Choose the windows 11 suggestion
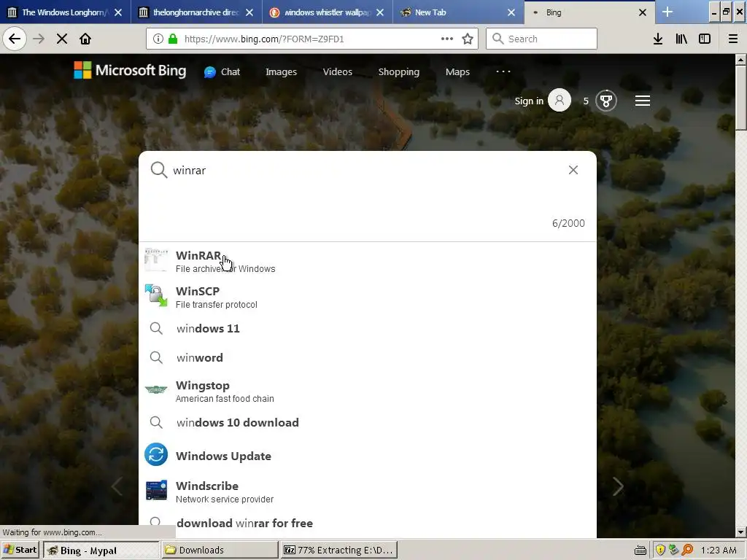This screenshot has width=747, height=560. [x=368, y=328]
